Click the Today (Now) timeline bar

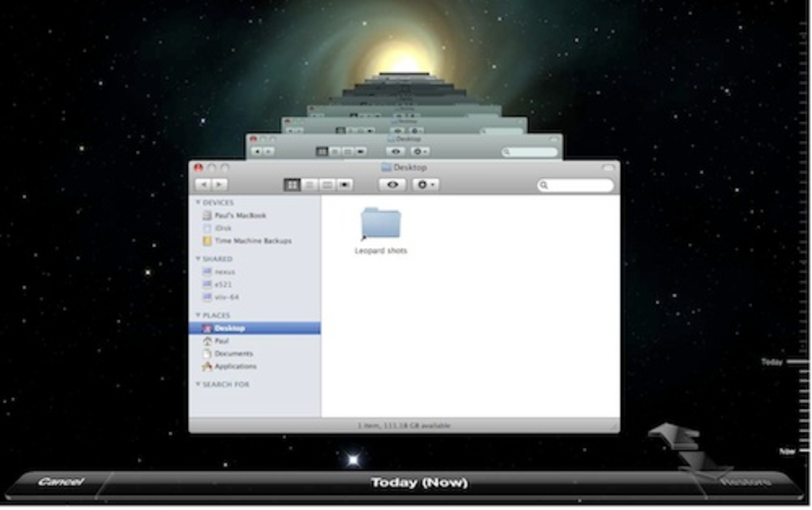click(x=420, y=482)
